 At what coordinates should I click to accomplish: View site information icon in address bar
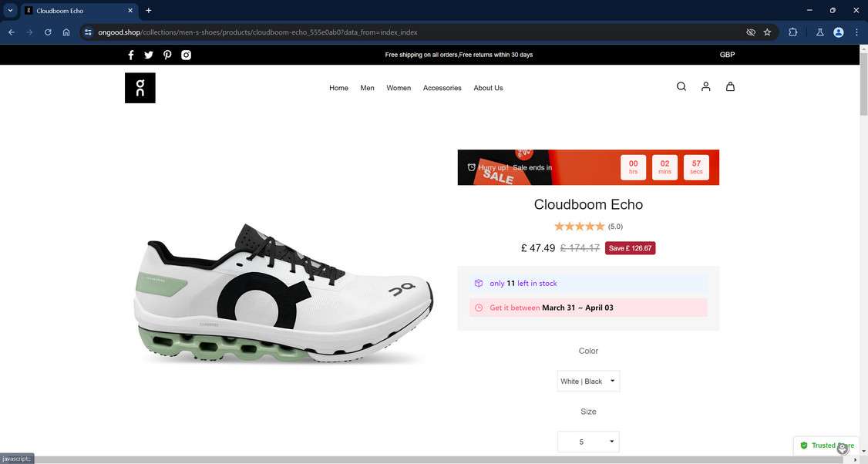[88, 32]
